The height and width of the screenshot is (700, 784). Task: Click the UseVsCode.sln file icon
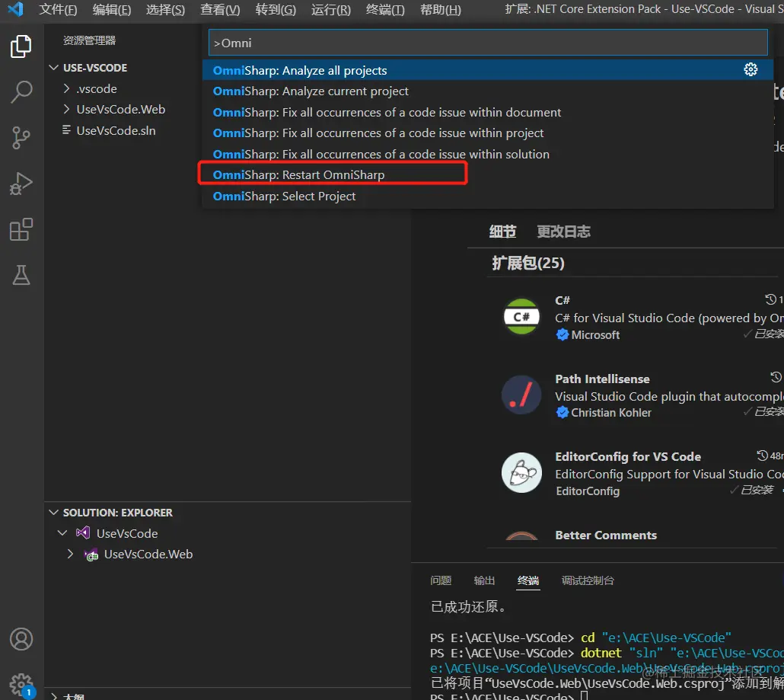66,130
